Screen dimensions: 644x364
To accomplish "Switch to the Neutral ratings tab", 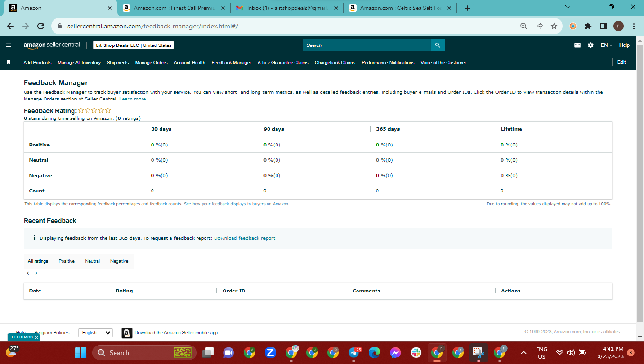I will [92, 261].
